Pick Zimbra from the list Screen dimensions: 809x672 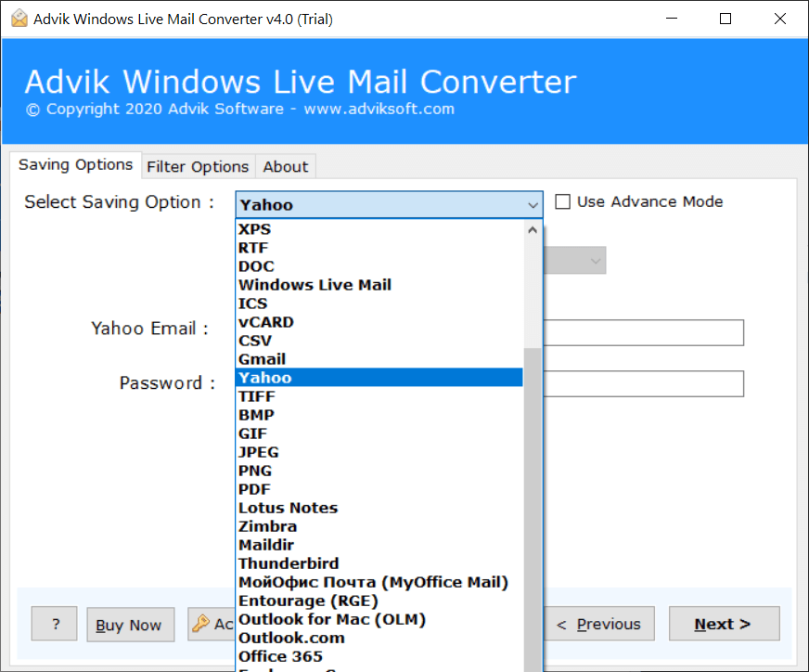pyautogui.click(x=379, y=526)
